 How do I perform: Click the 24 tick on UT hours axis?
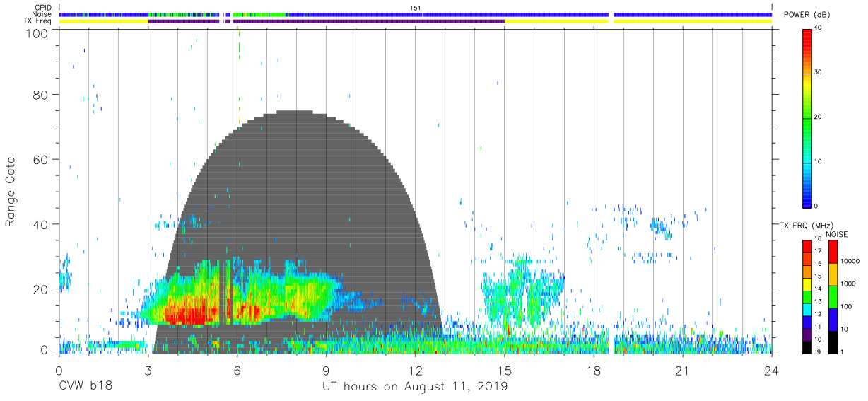(772, 370)
